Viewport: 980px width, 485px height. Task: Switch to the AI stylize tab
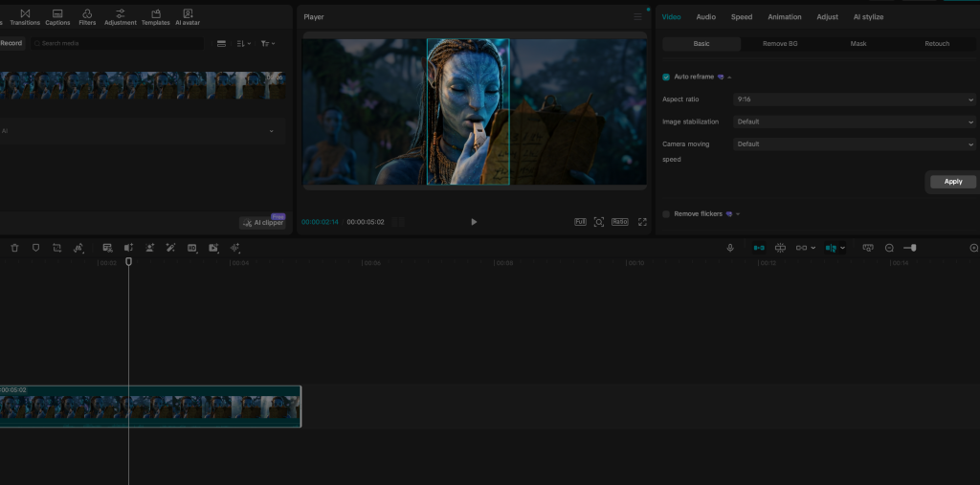point(869,17)
